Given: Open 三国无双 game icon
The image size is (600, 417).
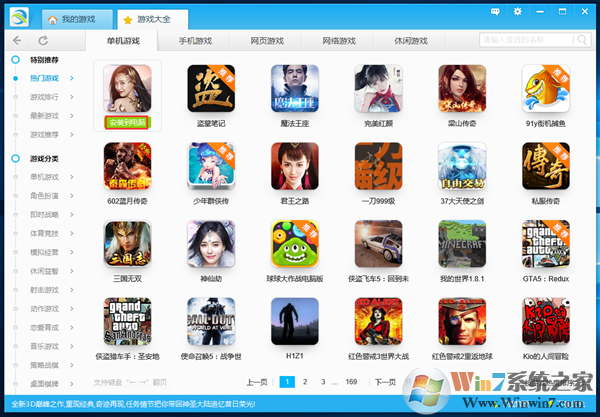Looking at the screenshot, I should tap(127, 244).
